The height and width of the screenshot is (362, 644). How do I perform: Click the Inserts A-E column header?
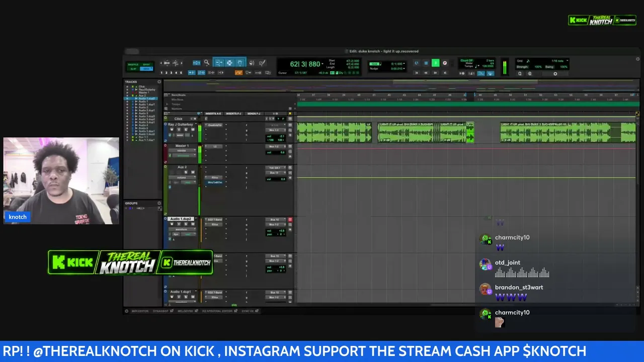pyautogui.click(x=214, y=114)
